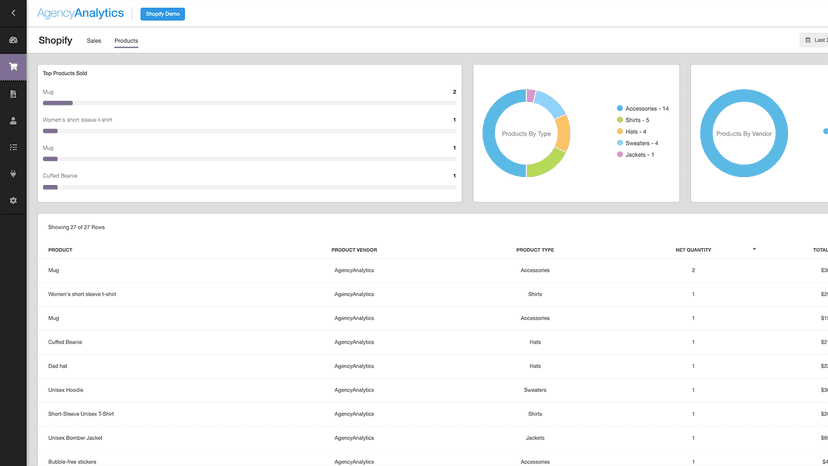Click Women's short sleeve t-shirt progress bar
This screenshot has height=466, width=828.
point(249,131)
